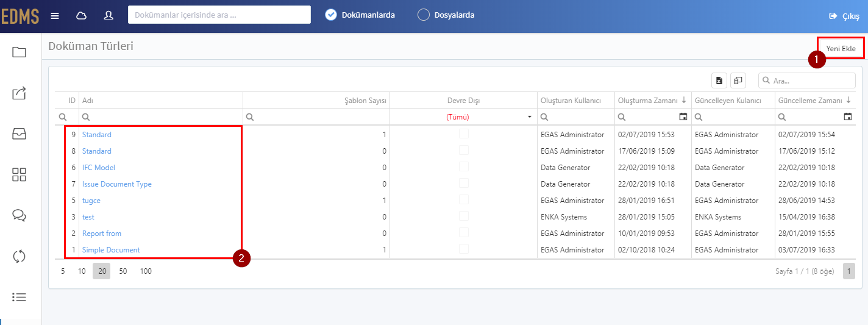Export table to Excel file icon
The image size is (868, 325).
click(x=719, y=80)
